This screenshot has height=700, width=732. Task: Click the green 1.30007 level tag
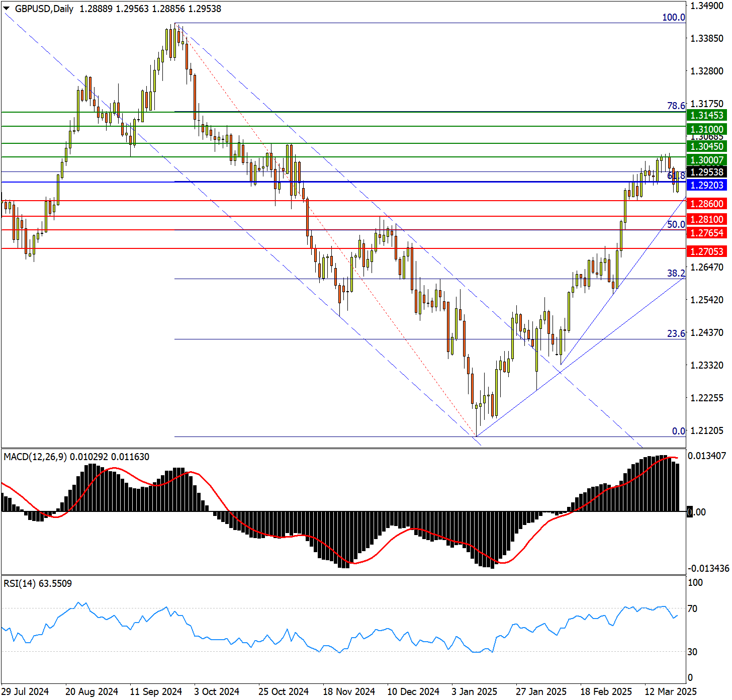tap(706, 160)
